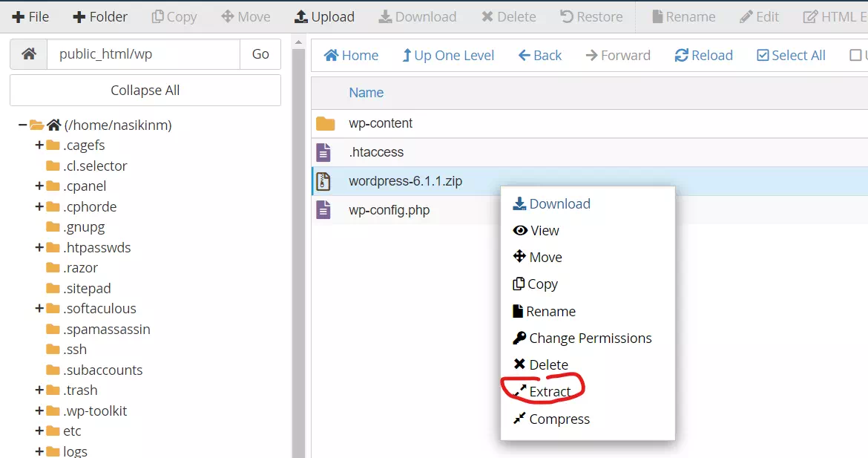Click the home icon beside path field

click(x=29, y=53)
